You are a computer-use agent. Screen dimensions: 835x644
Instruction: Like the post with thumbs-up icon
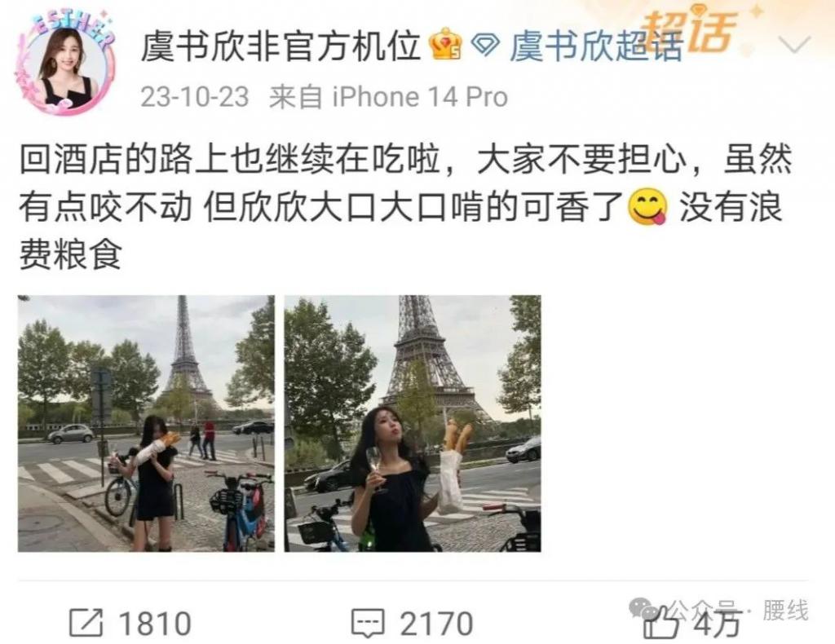(x=660, y=623)
